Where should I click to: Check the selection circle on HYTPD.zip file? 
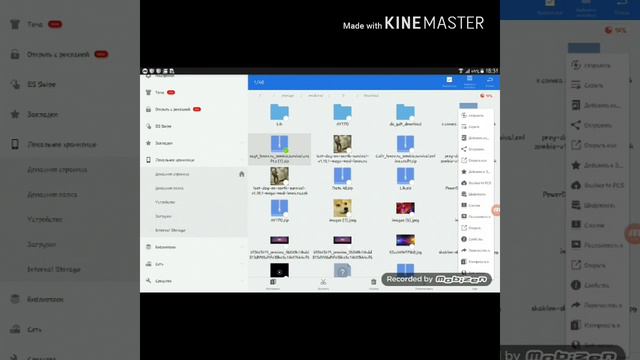286,215
